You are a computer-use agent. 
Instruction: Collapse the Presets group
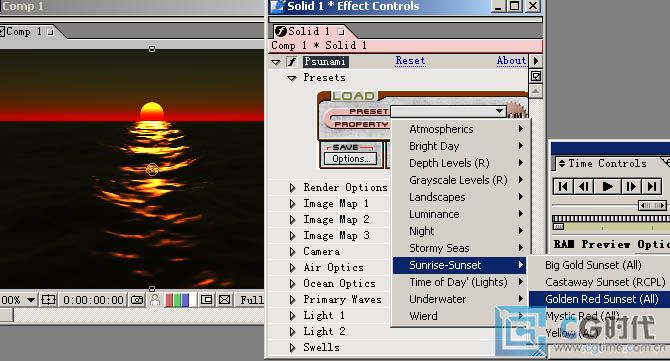(292, 78)
